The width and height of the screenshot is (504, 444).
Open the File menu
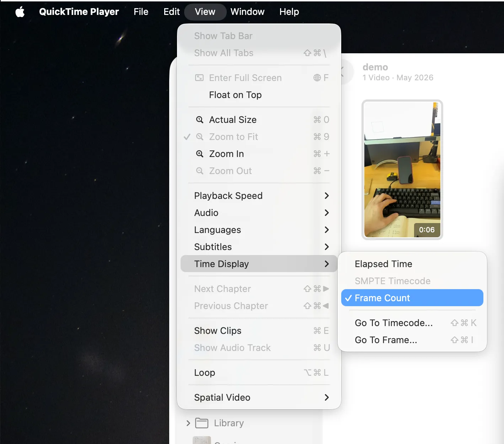point(141,12)
